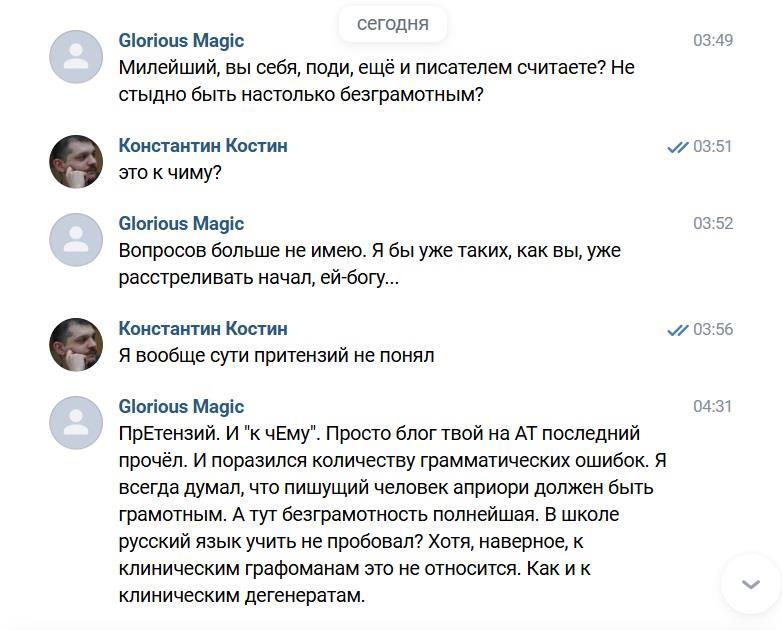
Task: Open the Константин Костин name link at 03:51
Action: tap(203, 146)
